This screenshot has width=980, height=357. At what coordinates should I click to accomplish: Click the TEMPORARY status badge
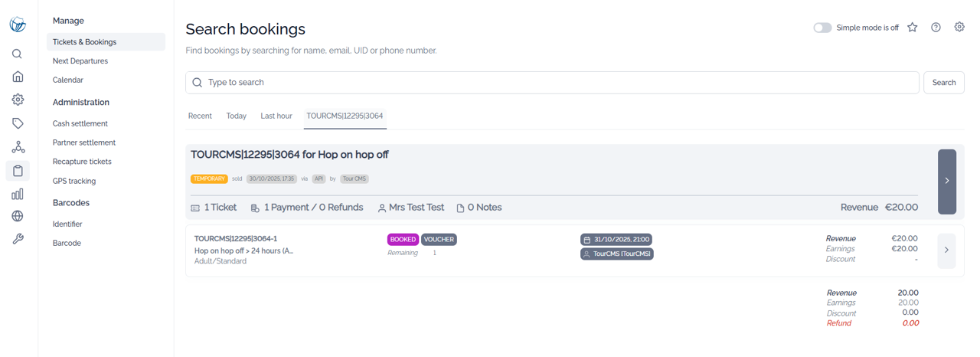tap(209, 178)
